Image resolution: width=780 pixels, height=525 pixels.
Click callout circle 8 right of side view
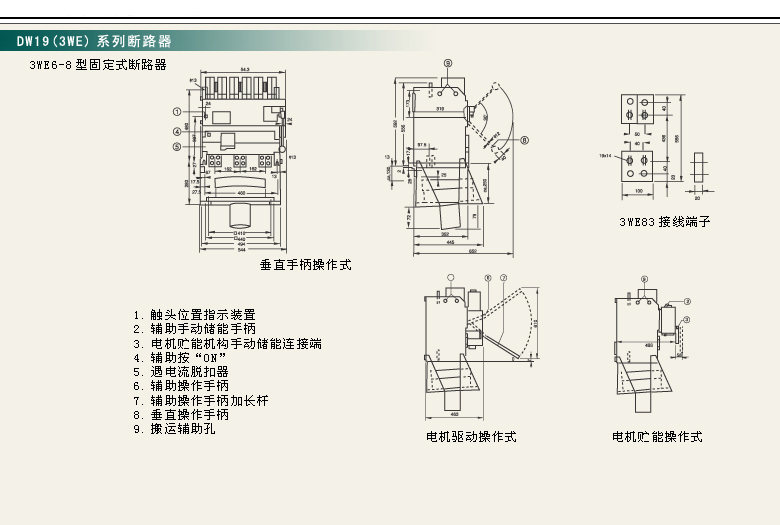pos(523,141)
